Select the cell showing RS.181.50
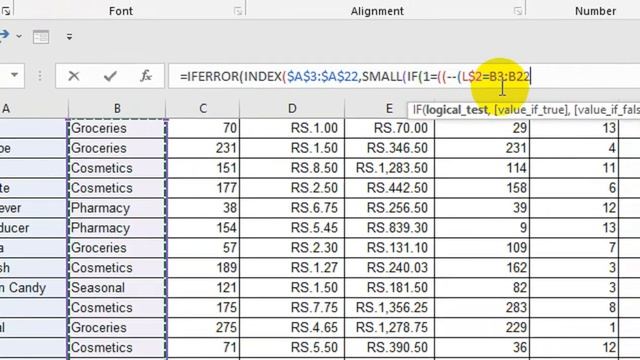The image size is (640, 360). 389,288
